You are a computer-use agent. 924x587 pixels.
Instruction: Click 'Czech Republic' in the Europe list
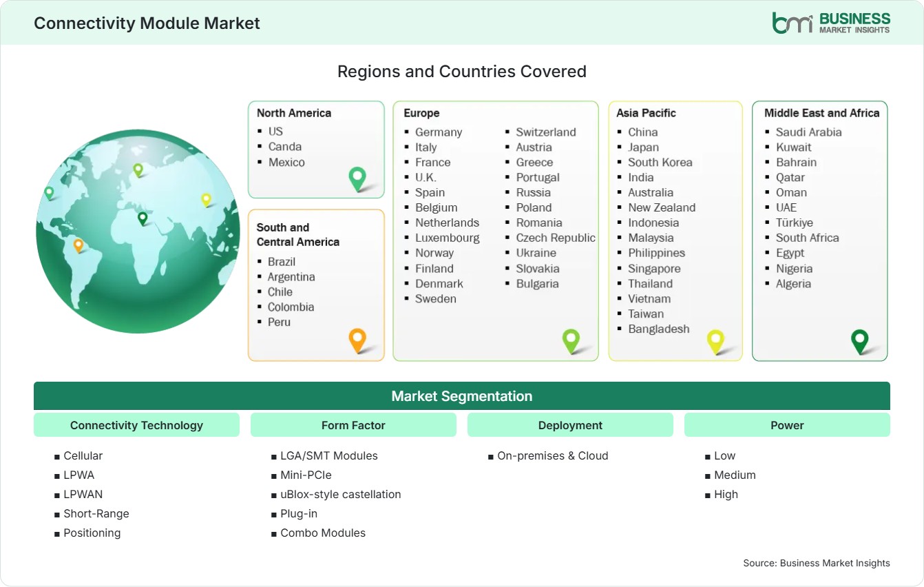point(556,238)
